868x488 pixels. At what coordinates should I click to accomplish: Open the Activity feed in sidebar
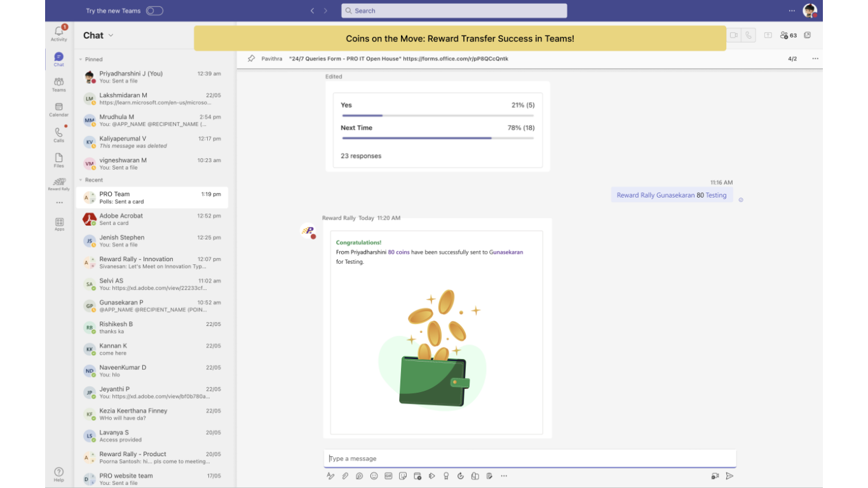pyautogui.click(x=59, y=33)
